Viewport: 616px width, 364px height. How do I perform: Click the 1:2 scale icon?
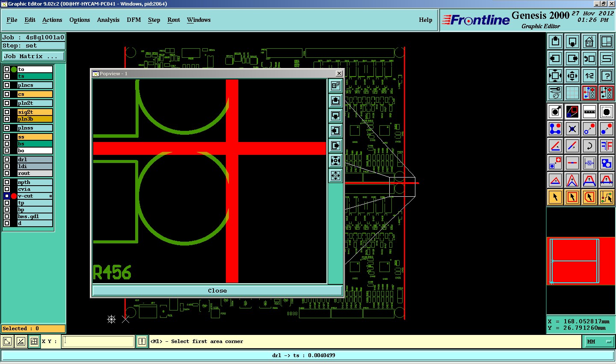click(589, 76)
